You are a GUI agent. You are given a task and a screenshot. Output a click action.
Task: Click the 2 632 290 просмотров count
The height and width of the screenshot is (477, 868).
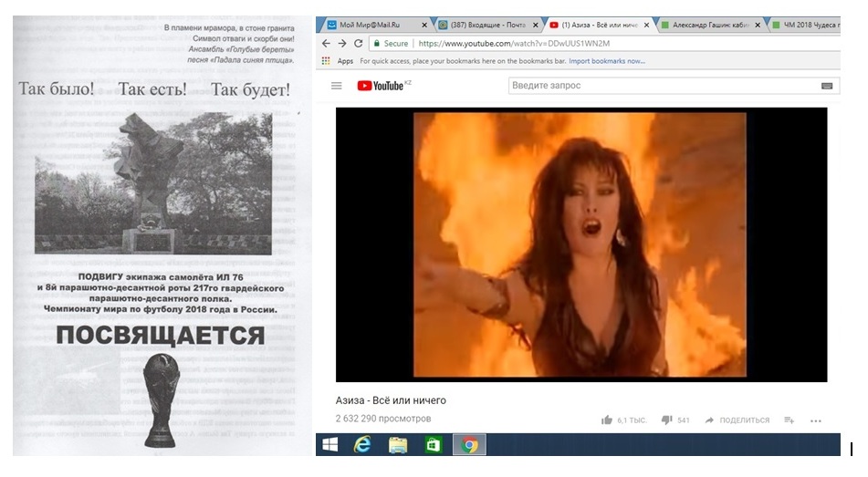(383, 419)
